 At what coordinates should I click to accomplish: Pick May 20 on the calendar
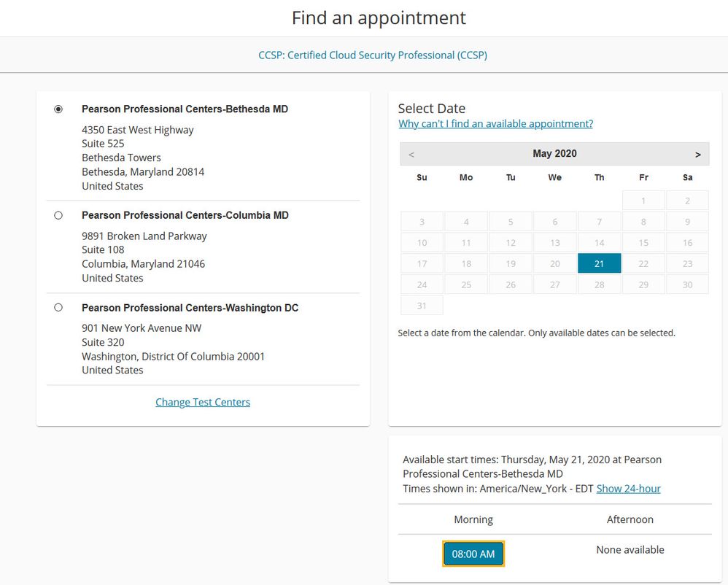pos(554,263)
